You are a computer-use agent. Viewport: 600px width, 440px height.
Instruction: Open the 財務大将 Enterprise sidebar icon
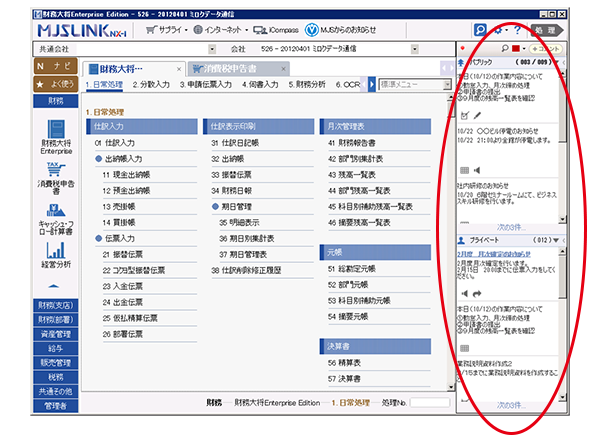click(56, 137)
